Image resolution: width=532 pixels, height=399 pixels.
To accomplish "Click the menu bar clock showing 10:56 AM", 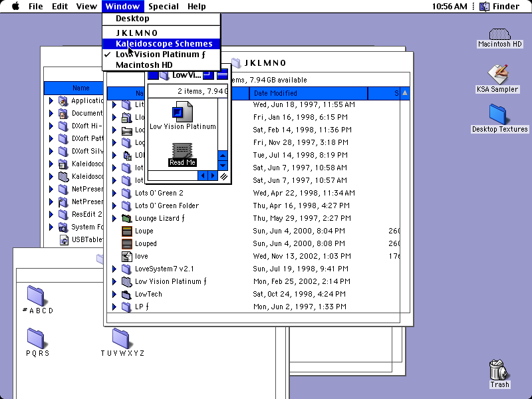I will (450, 6).
